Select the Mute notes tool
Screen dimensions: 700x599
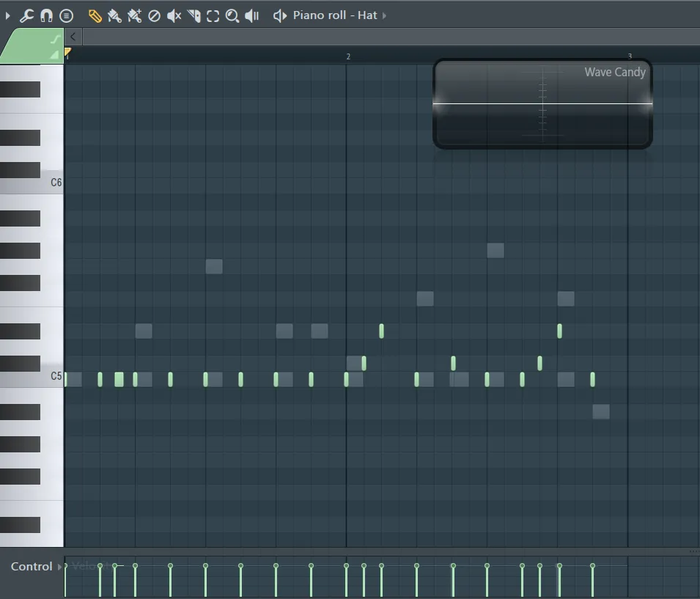tap(174, 16)
